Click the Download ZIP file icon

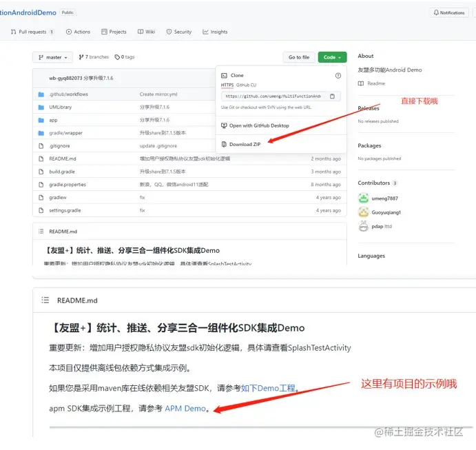pos(224,145)
